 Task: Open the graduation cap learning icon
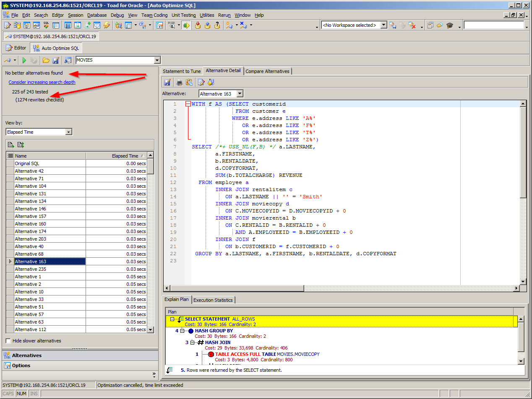pyautogui.click(x=450, y=25)
